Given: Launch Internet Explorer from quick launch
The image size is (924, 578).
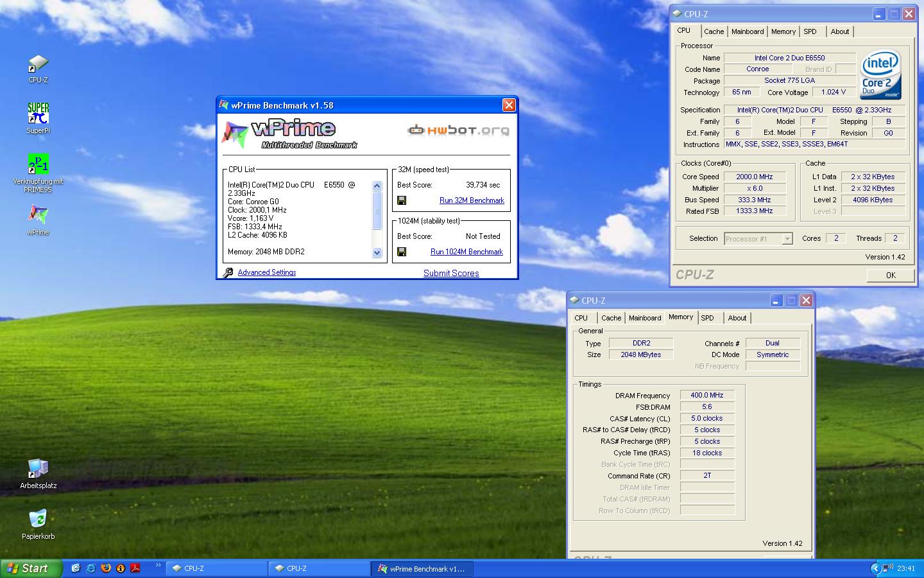Looking at the screenshot, I should 91,568.
